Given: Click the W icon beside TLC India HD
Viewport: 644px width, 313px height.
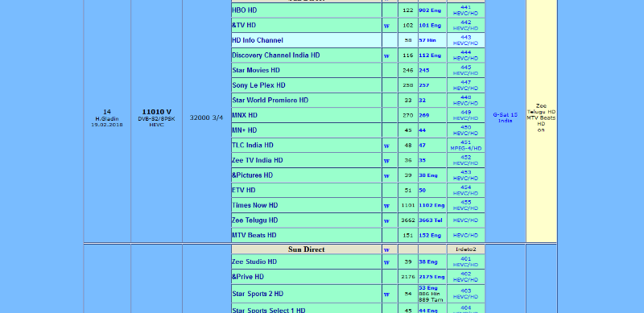Looking at the screenshot, I should (x=386, y=146).
